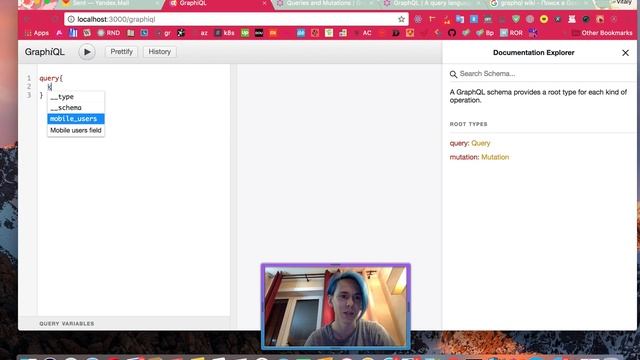640x360 pixels.
Task: Switch to the 'graphql wiki' Google search tab
Action: 538,4
